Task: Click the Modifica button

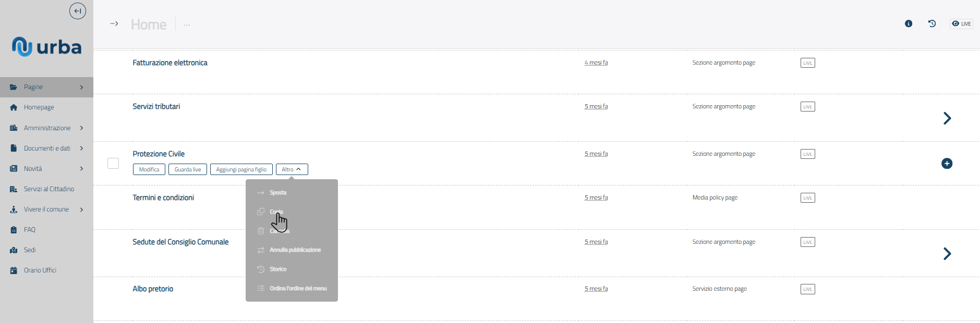Action: click(149, 169)
